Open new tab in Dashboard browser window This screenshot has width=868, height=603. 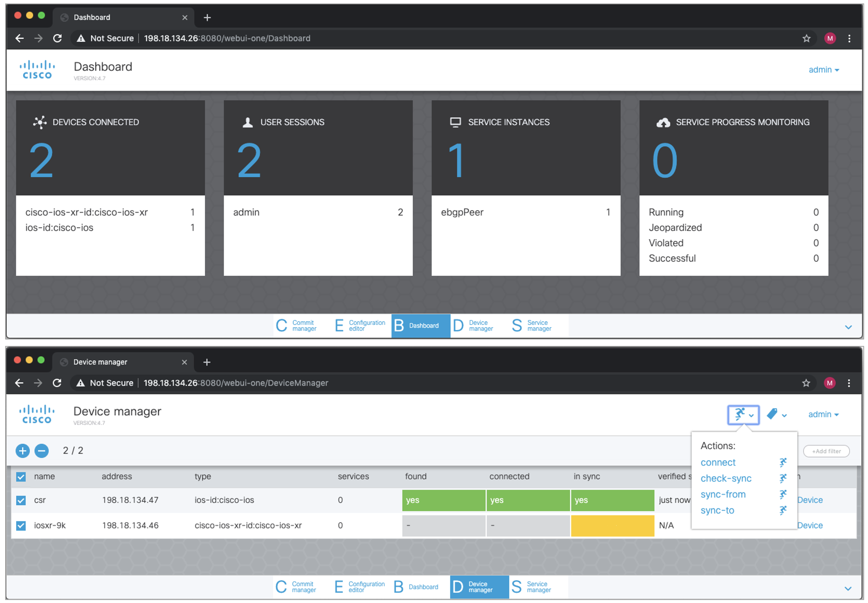coord(207,18)
